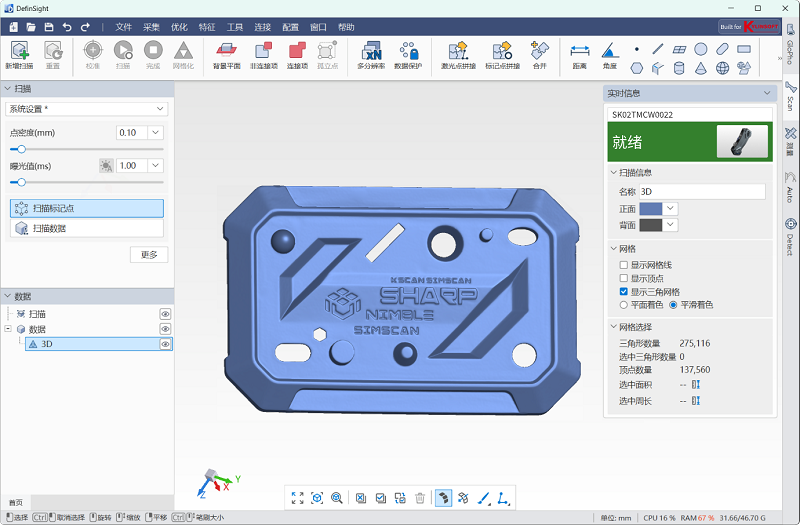Screen dimensions: 800x525
Task: Open the 特征 menu
Action: click(207, 26)
